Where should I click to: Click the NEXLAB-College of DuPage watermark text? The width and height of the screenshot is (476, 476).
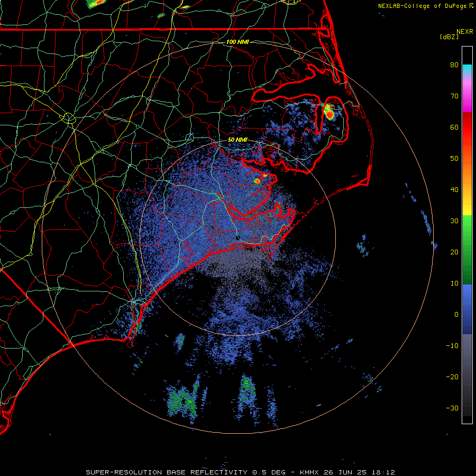(425, 6)
